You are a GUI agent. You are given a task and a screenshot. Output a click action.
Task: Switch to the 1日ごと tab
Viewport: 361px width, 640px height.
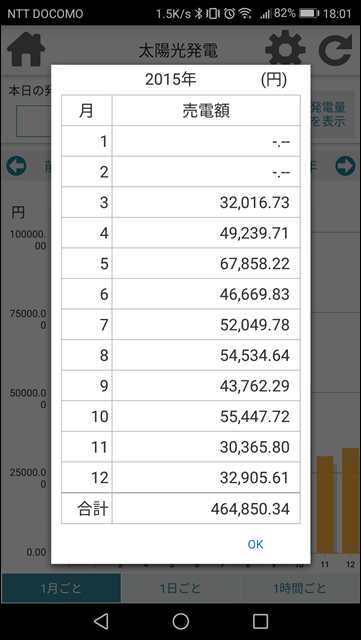point(180,588)
